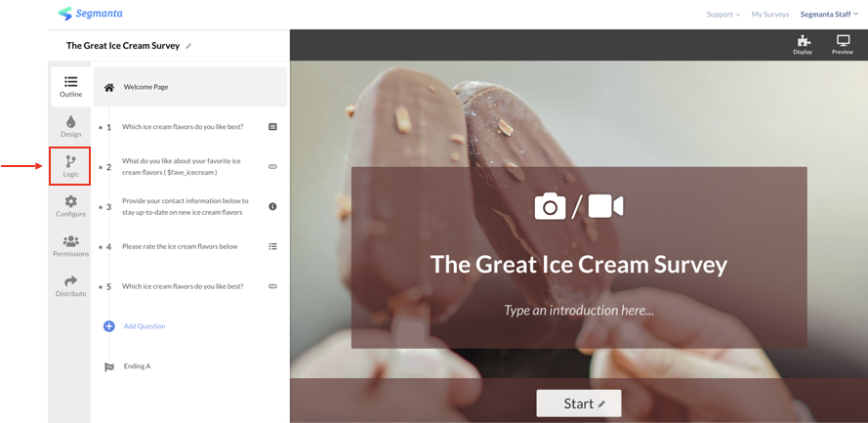
Task: Click the Preview monitor icon
Action: (x=843, y=44)
